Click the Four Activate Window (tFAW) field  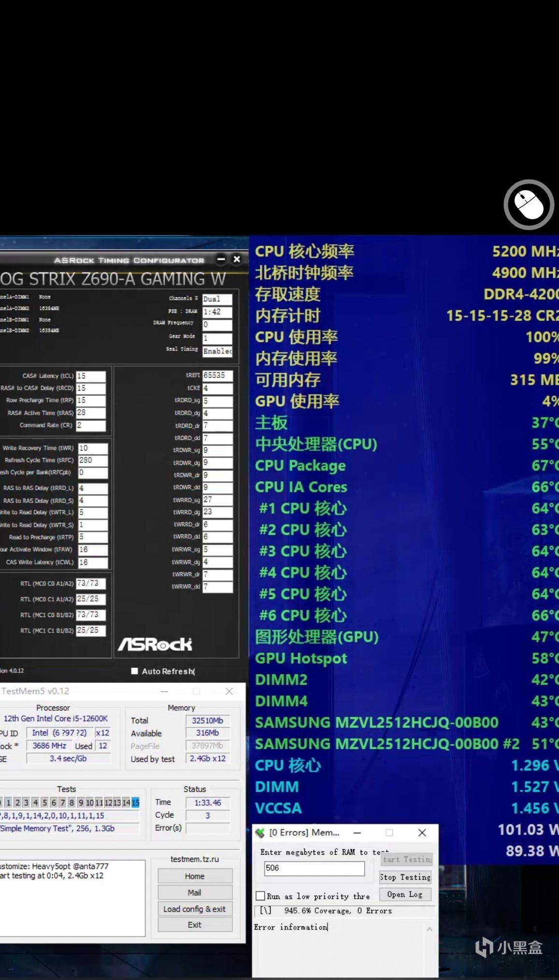(93, 549)
